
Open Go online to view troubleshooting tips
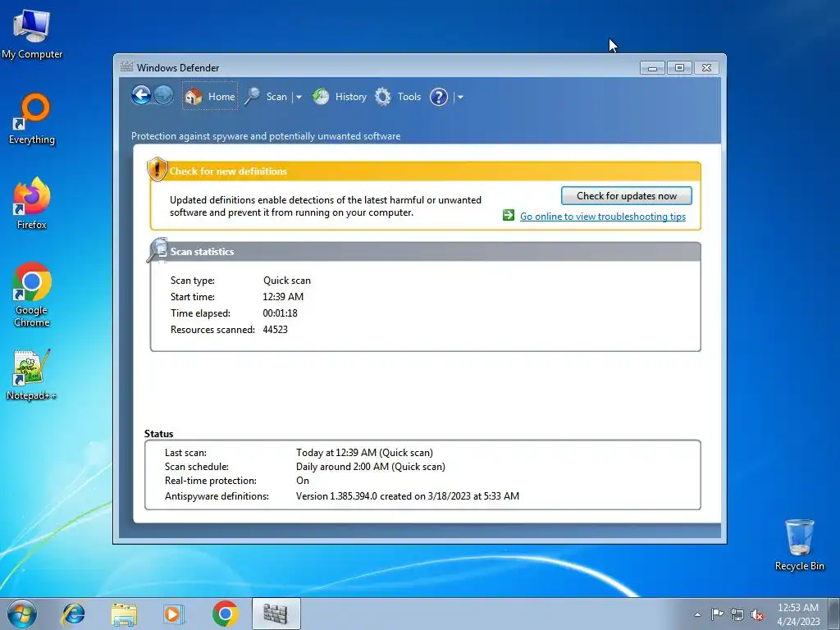point(603,217)
